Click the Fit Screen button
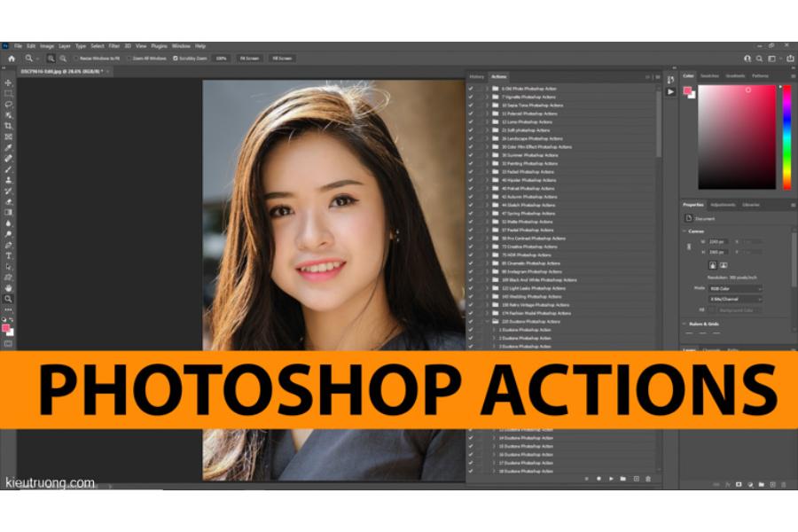The image size is (798, 532). point(249,59)
